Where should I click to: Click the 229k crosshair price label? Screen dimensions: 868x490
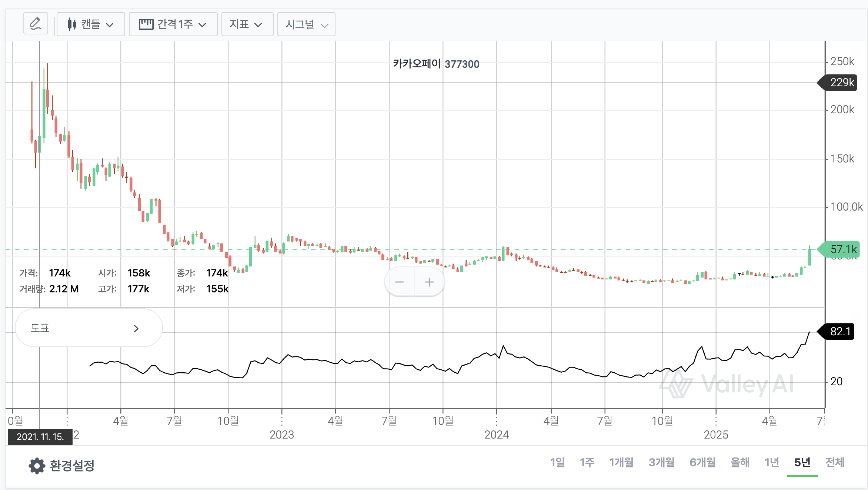tap(841, 82)
